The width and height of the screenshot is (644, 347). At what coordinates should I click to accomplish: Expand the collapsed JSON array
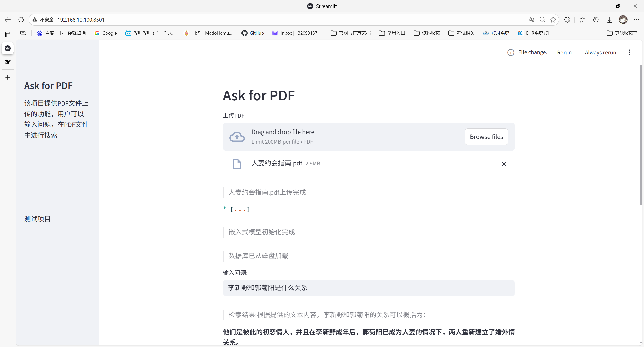(x=225, y=208)
